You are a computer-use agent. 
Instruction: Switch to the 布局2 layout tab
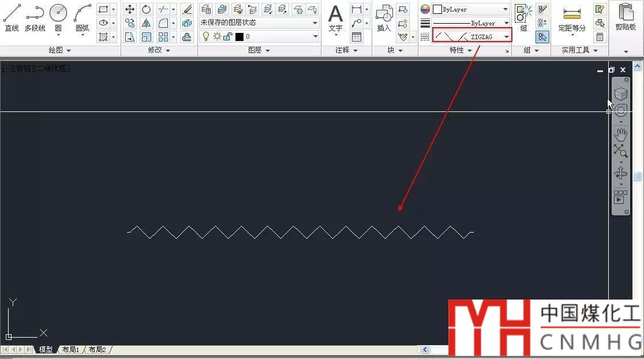[97, 349]
